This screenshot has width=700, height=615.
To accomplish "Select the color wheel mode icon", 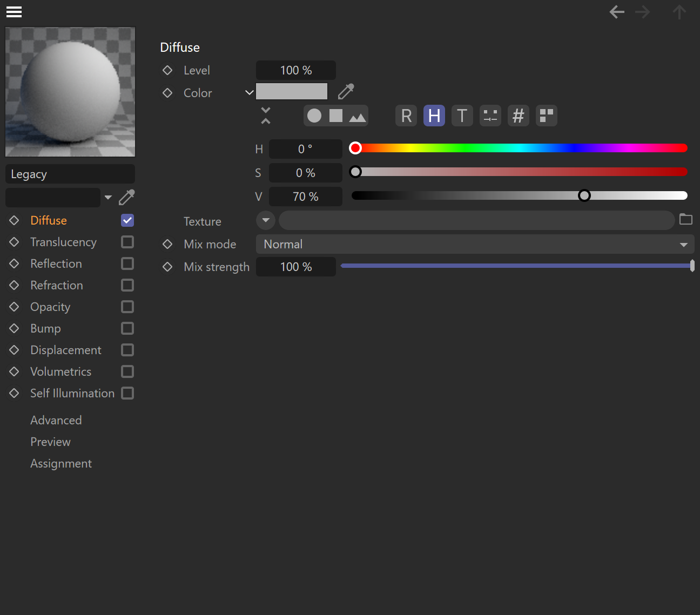I will pyautogui.click(x=314, y=116).
